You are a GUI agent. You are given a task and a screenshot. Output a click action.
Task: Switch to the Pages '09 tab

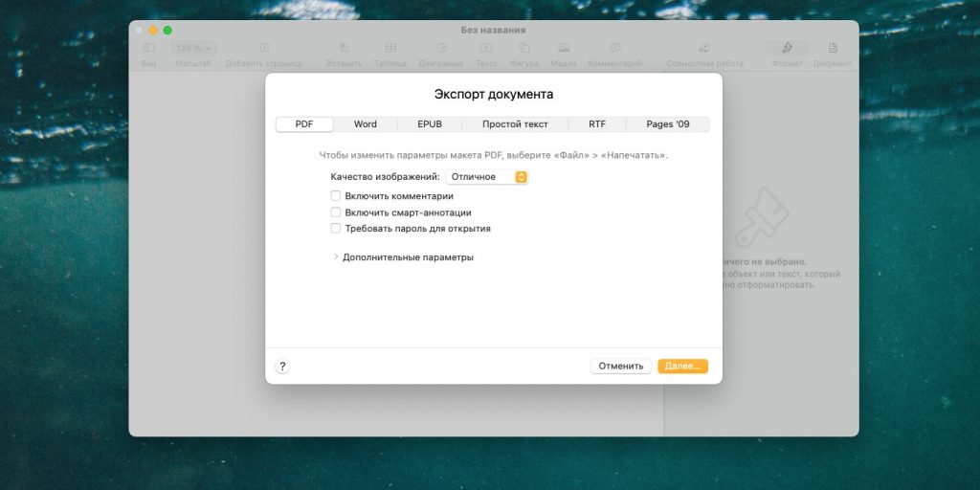coord(667,124)
